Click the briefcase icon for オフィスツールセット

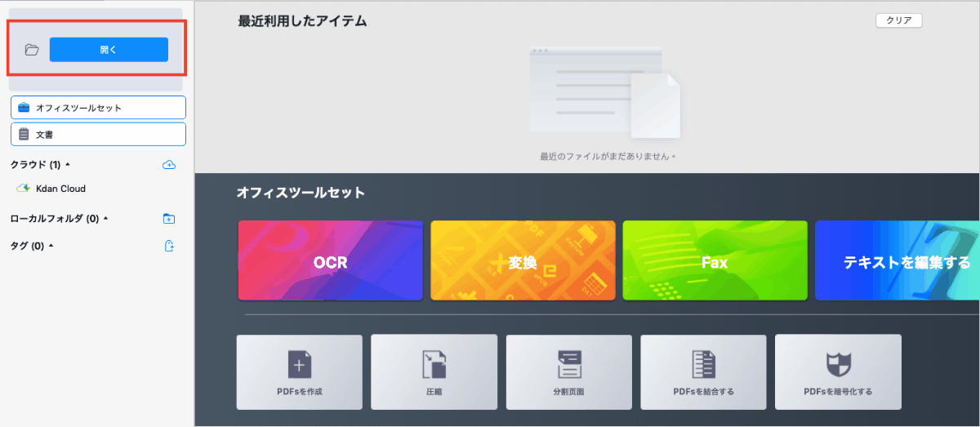24,108
